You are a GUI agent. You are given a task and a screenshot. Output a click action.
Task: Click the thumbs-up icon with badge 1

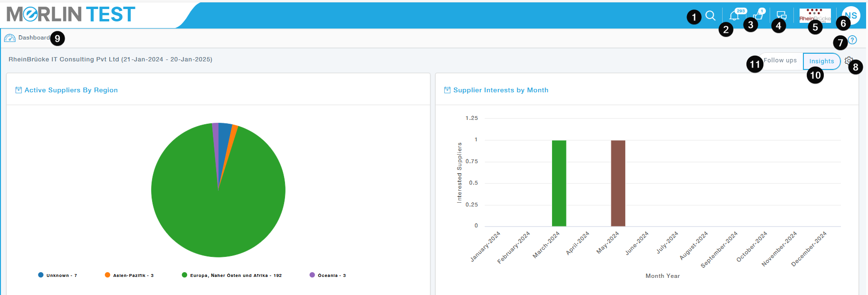click(x=758, y=16)
